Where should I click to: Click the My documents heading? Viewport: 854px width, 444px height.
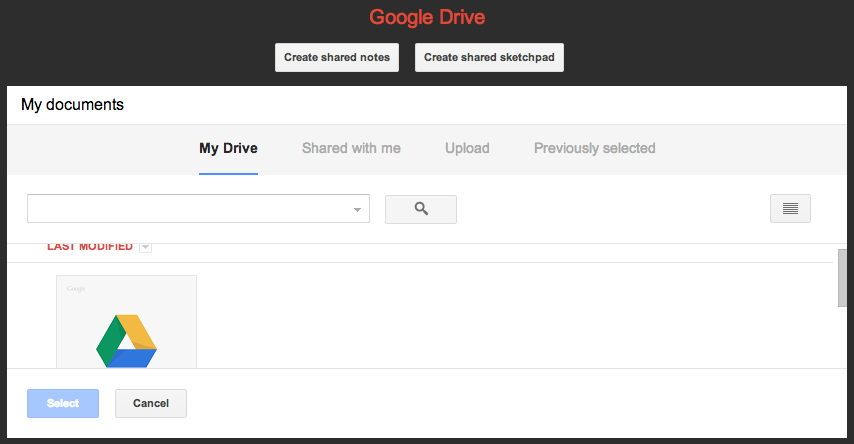point(72,105)
